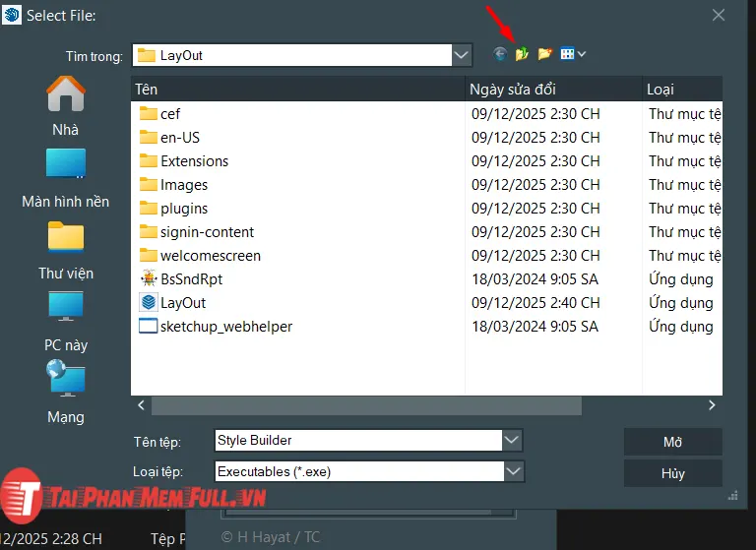Open Mạng from the sidebar
756x550 pixels.
tap(66, 393)
